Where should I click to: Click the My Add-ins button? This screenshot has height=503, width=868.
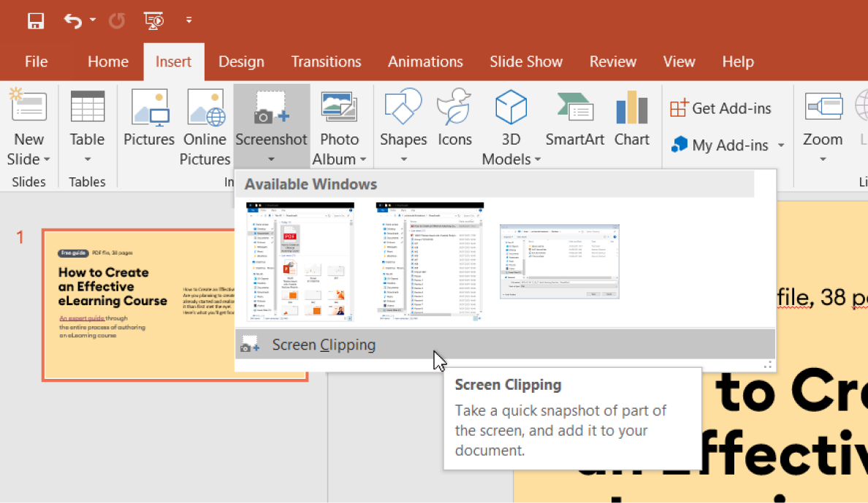coord(720,145)
